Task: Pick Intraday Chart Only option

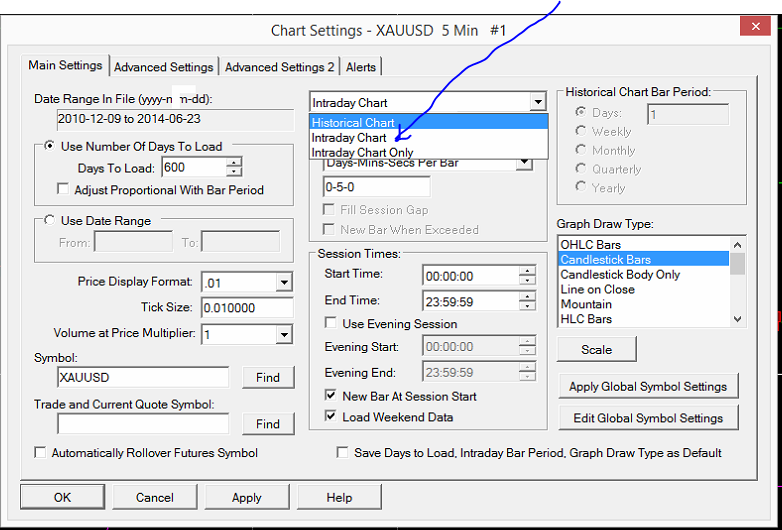Action: (428, 152)
